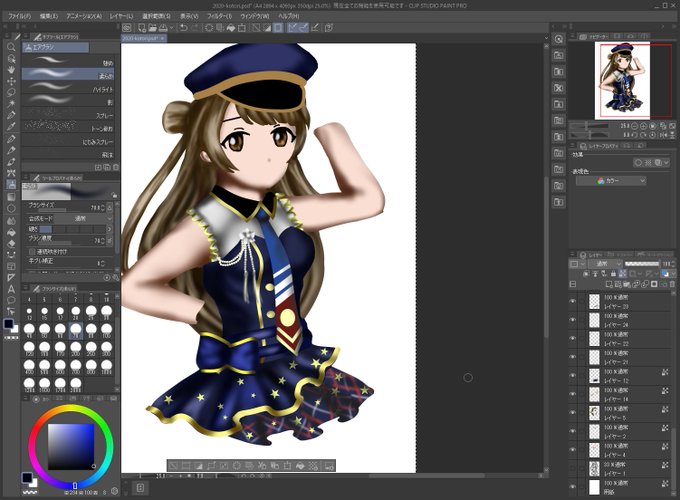680x500 pixels.
Task: Select the Fill bucket tool
Action: [11, 232]
